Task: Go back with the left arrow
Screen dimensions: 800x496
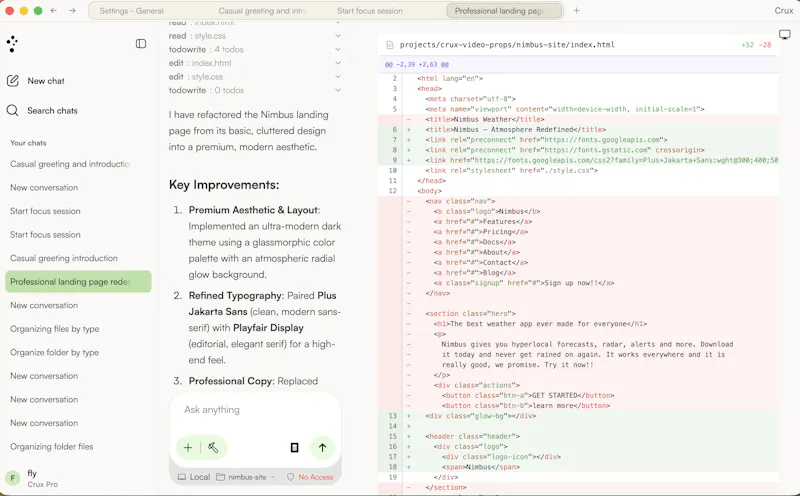Action: [54, 10]
